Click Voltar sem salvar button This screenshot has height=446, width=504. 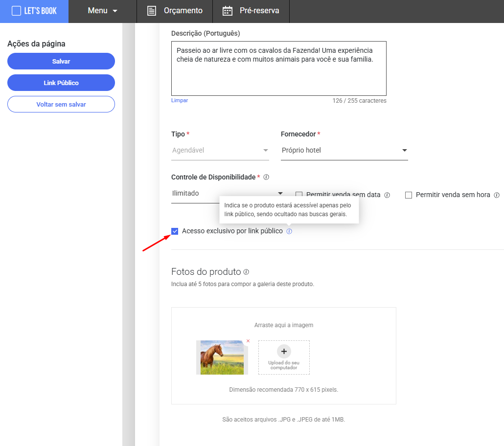point(61,104)
